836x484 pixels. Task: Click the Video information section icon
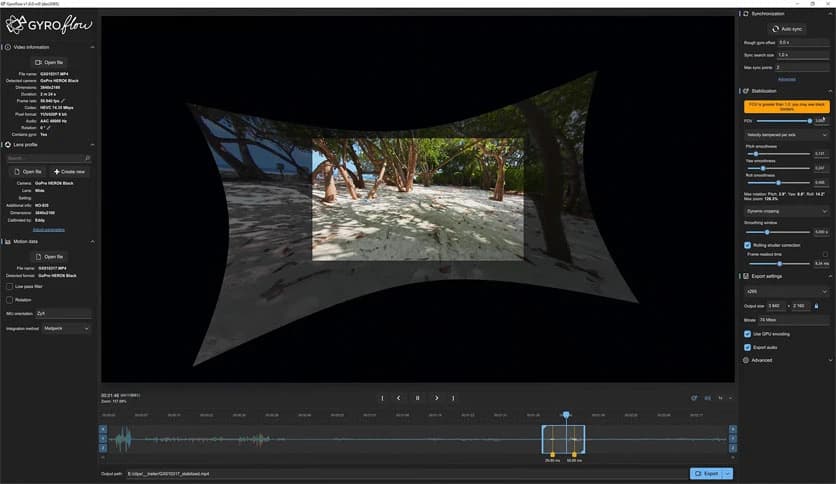[x=8, y=47]
